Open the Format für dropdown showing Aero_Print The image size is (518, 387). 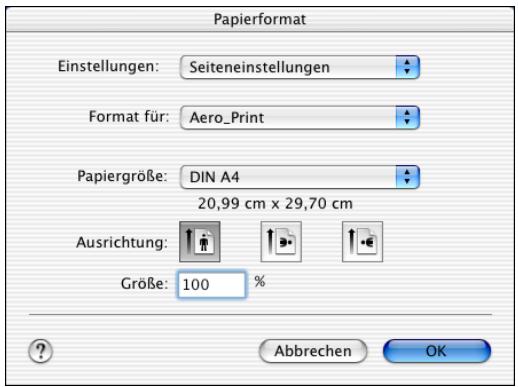[x=300, y=117]
